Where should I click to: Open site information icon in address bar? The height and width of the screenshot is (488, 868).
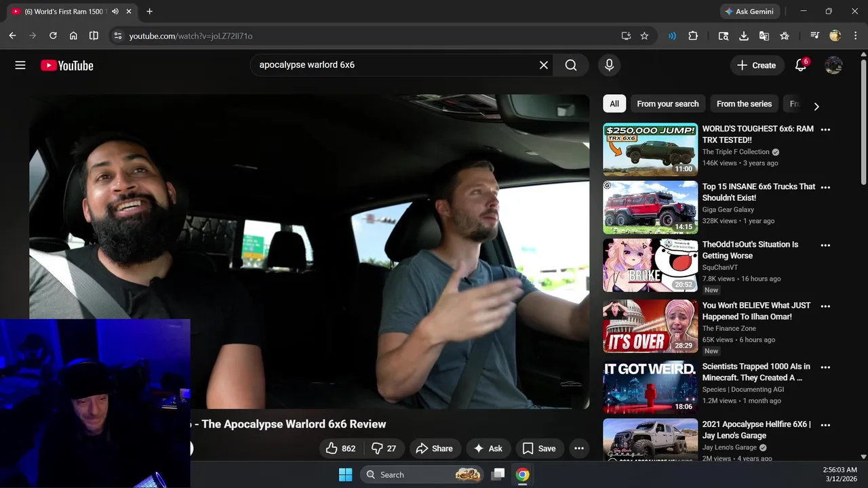click(x=118, y=36)
